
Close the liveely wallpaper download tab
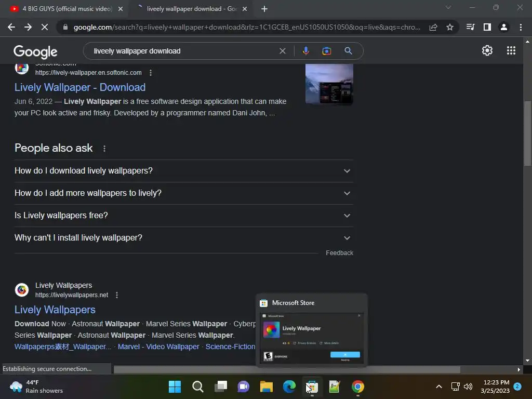[x=245, y=9]
